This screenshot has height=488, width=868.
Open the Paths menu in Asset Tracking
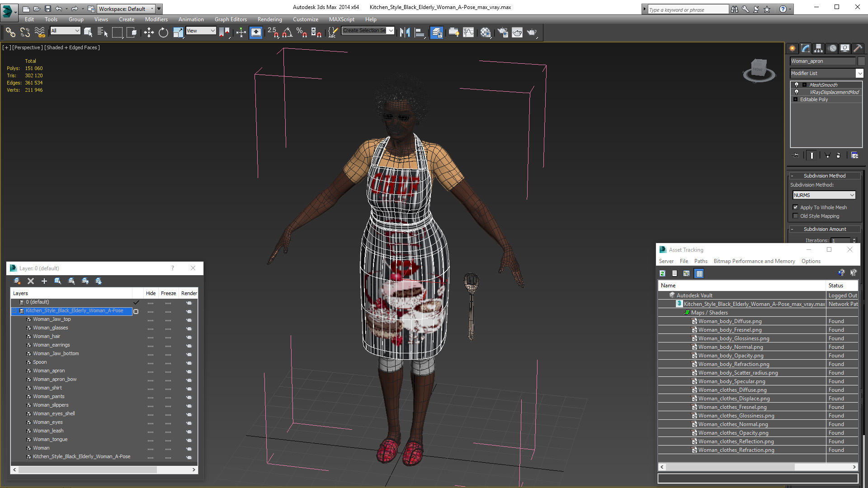(700, 261)
